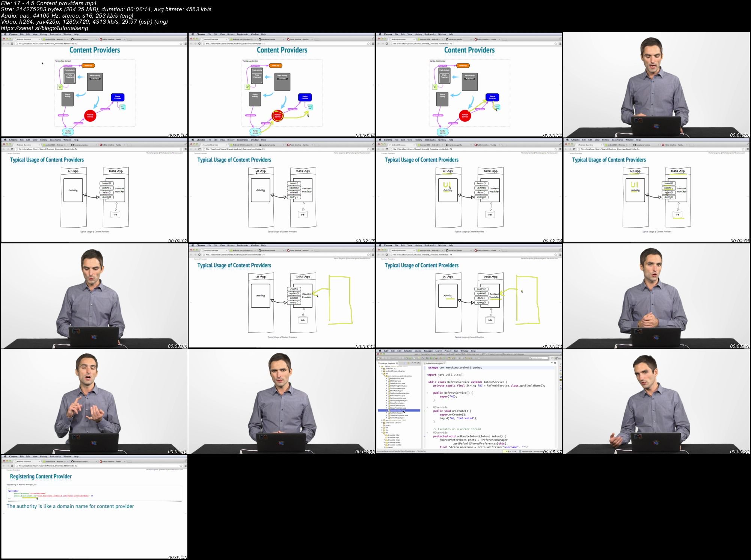751x560 pixels.
Task: Click the sanet.st tutorialseng URL text
Action: (x=45, y=28)
